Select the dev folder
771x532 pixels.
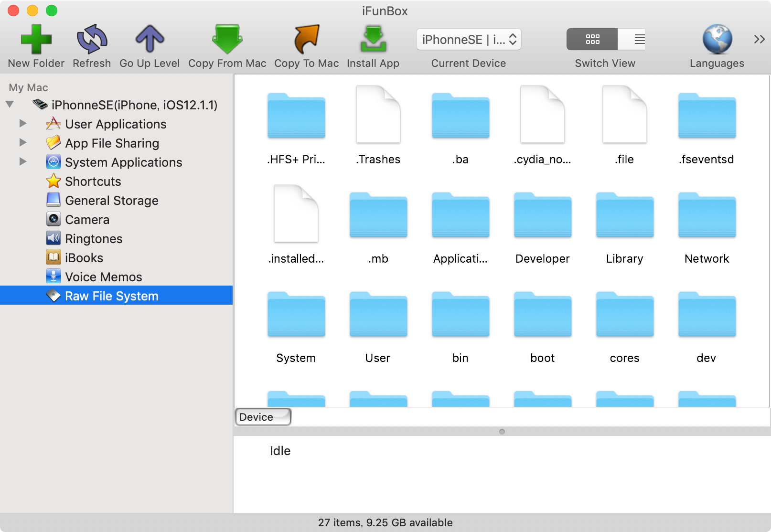[x=707, y=315]
